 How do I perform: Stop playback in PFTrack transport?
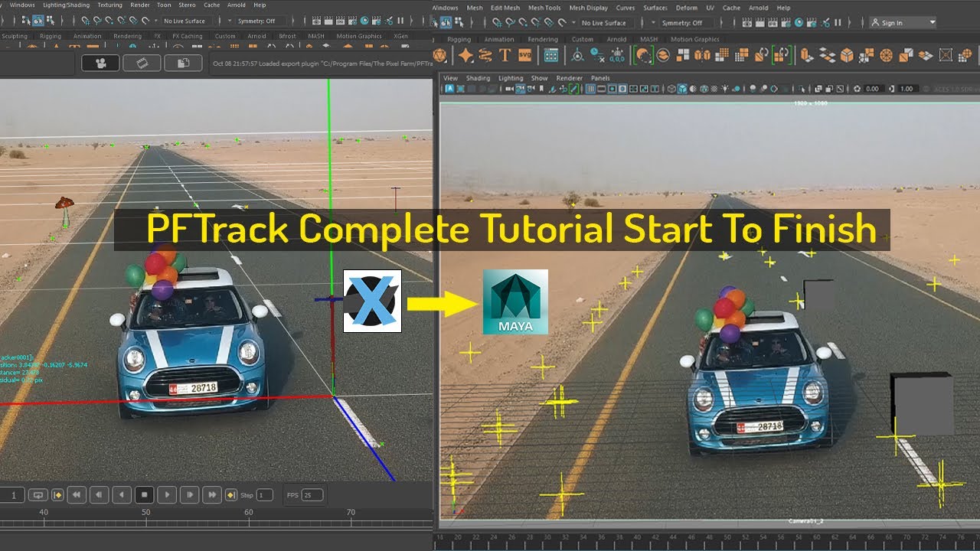(143, 495)
